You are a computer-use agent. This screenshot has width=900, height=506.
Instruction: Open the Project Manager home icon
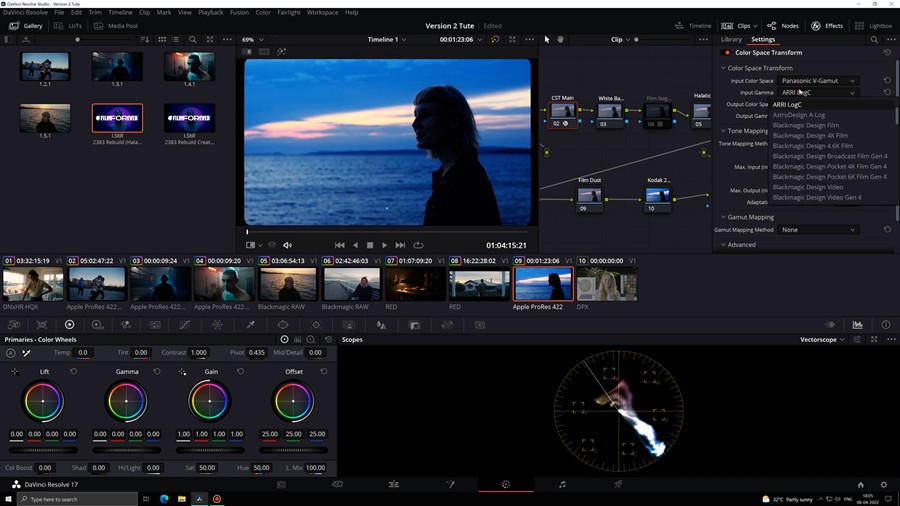tap(860, 485)
